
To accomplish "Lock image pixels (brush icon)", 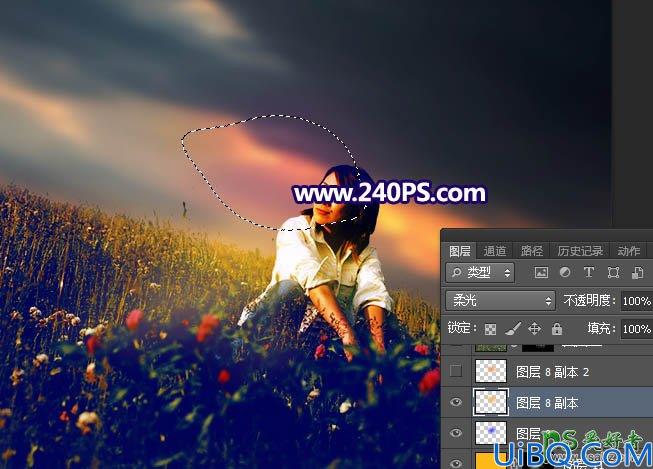I will pyautogui.click(x=513, y=329).
